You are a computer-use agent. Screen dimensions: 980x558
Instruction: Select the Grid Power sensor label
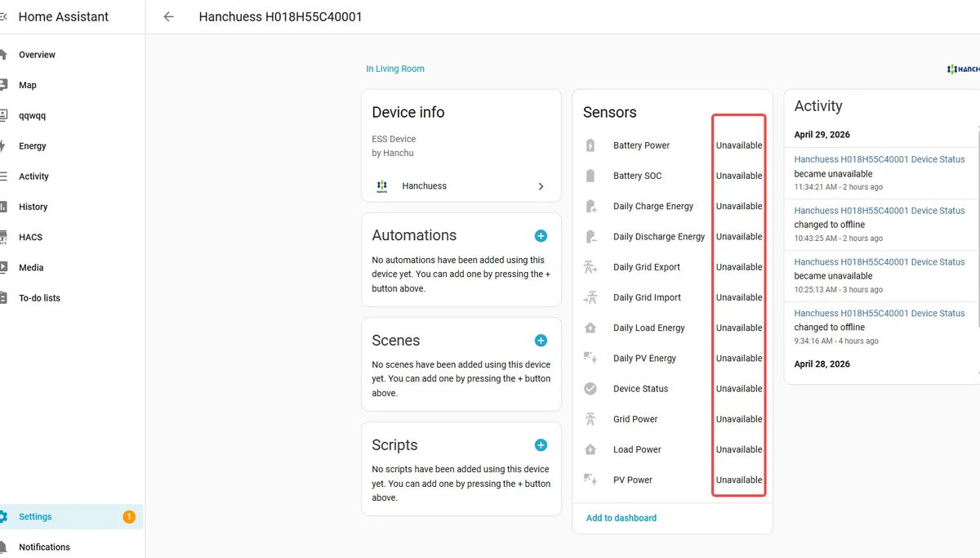(x=635, y=419)
